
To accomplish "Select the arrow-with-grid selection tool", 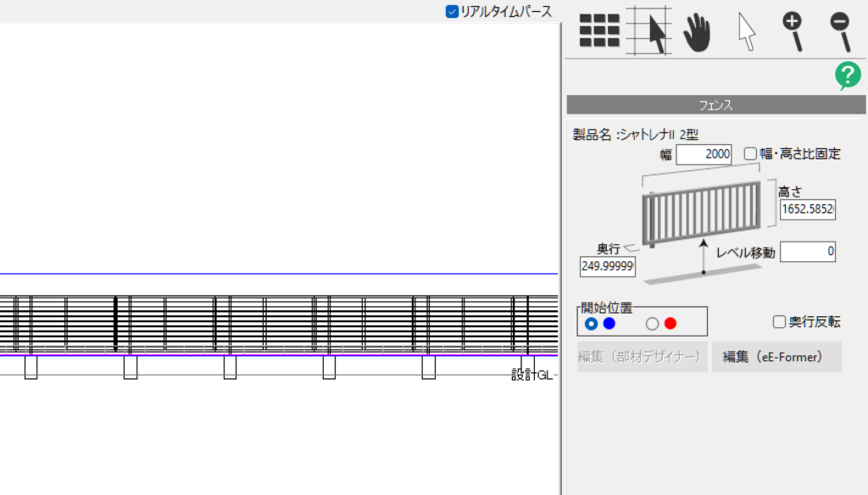I will click(x=649, y=31).
